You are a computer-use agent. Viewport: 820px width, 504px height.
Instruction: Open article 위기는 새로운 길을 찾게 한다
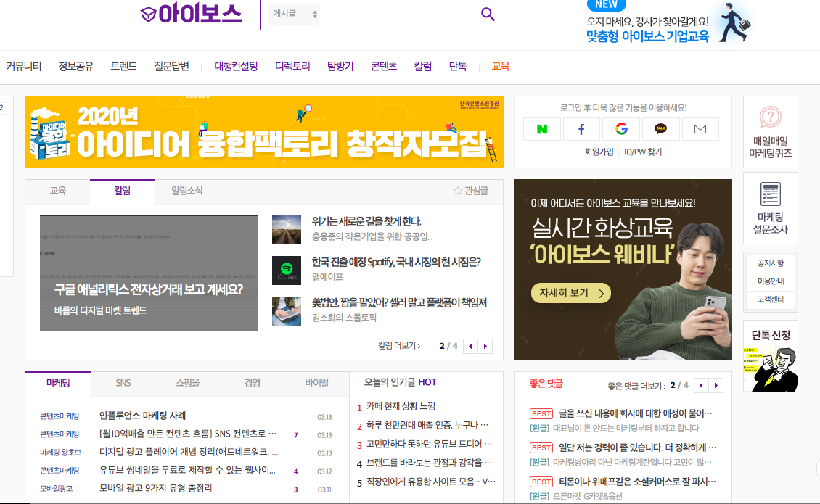click(x=366, y=222)
